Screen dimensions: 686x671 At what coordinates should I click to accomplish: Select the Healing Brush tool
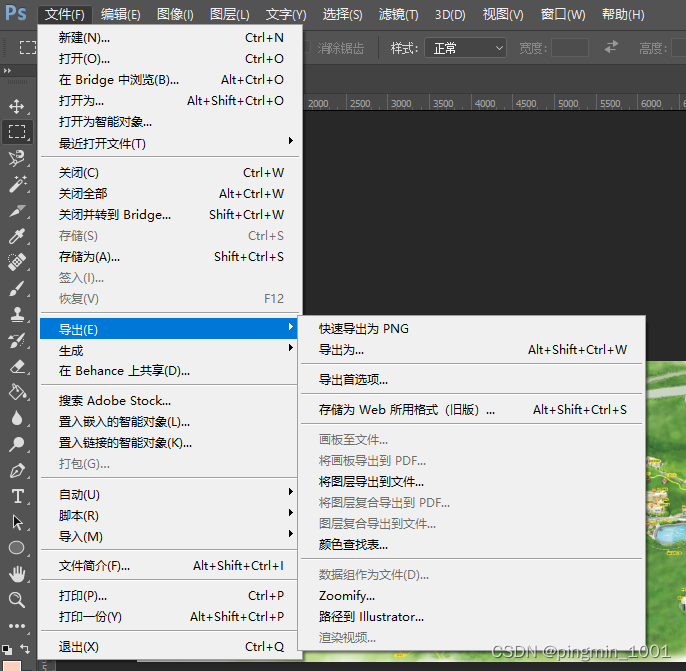click(17, 262)
